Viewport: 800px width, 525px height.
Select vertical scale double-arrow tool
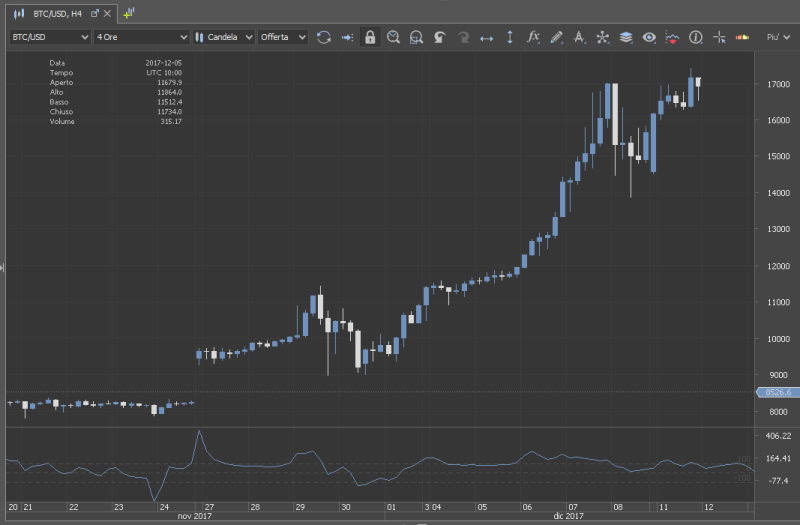510,37
